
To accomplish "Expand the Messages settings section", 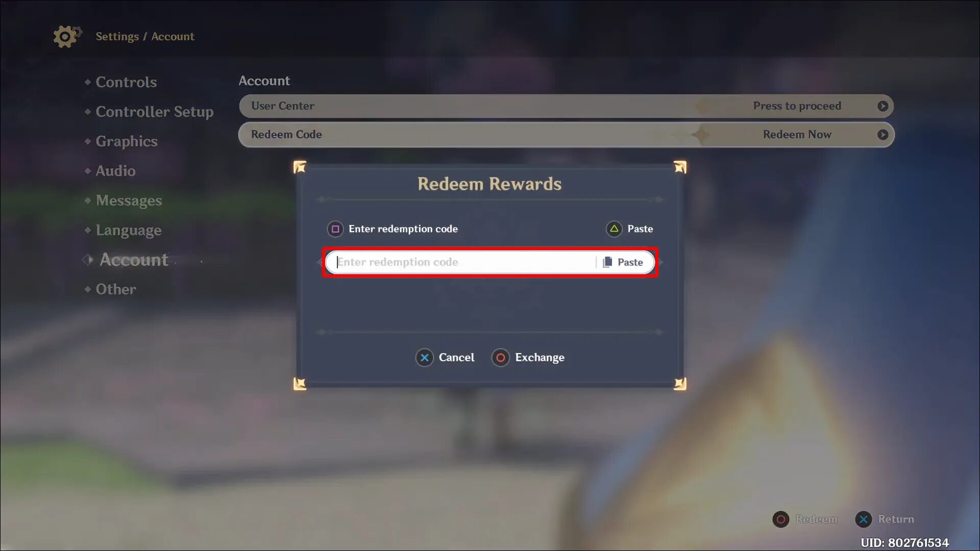I will [128, 200].
